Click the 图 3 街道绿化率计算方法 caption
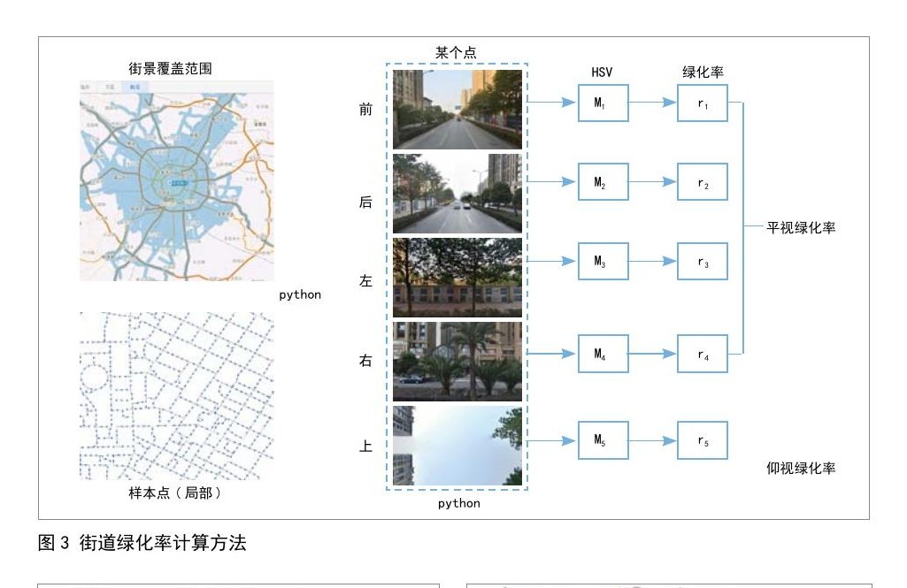 coord(142,543)
